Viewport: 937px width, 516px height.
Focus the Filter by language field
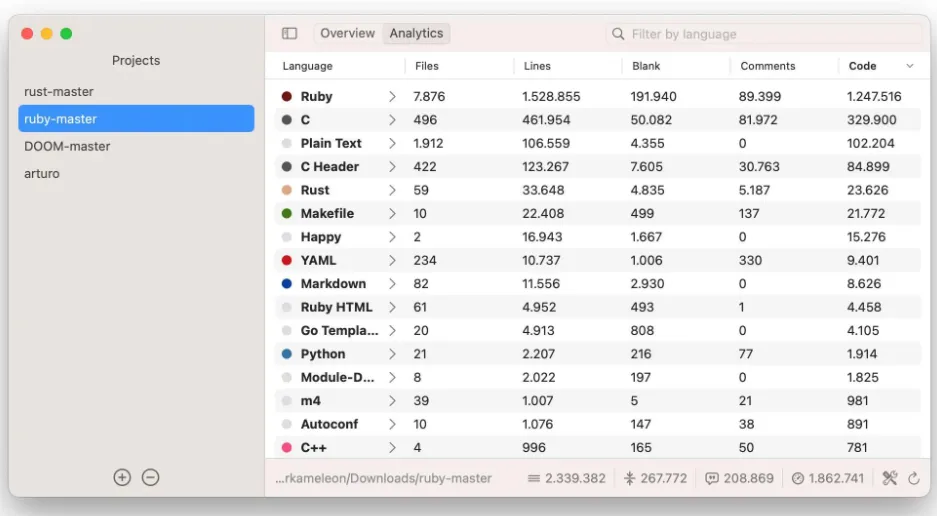tap(764, 34)
